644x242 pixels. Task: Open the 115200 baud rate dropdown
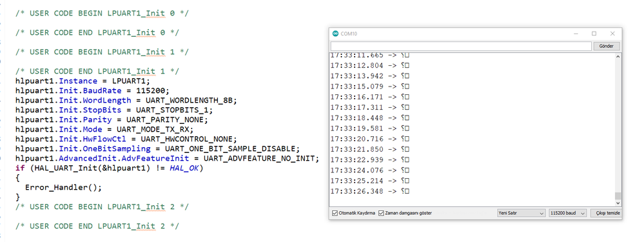[x=567, y=213]
